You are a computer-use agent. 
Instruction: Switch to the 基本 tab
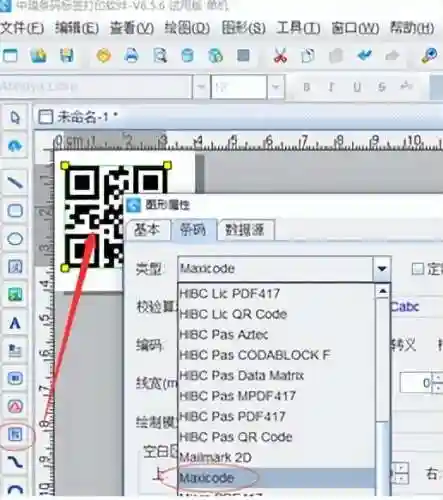(148, 230)
